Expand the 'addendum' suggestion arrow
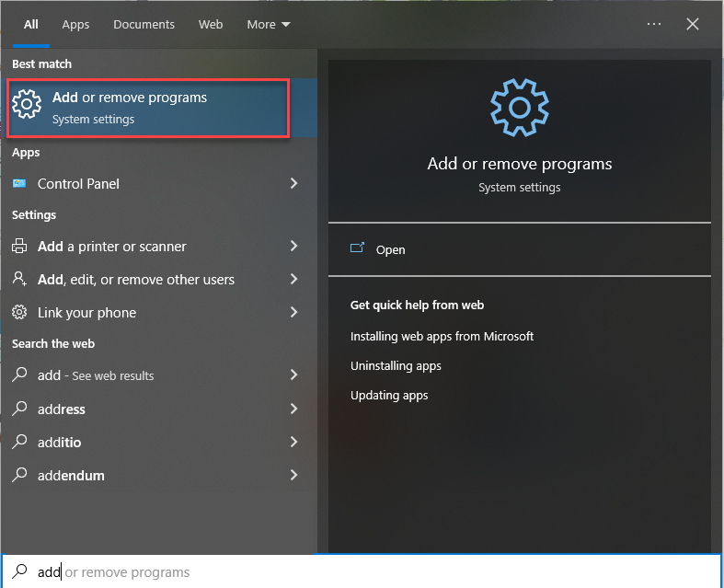Viewport: 724px width, 588px height. click(x=294, y=475)
